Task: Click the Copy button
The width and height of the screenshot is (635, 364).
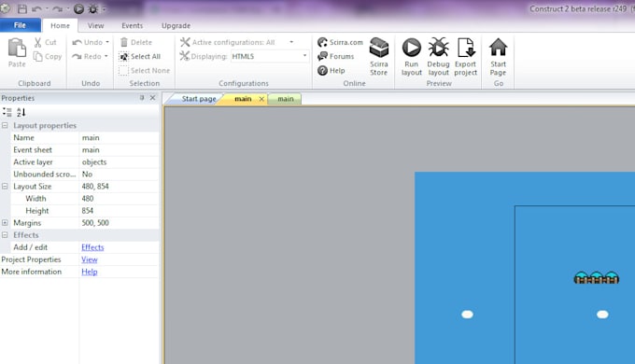Action: (48, 56)
